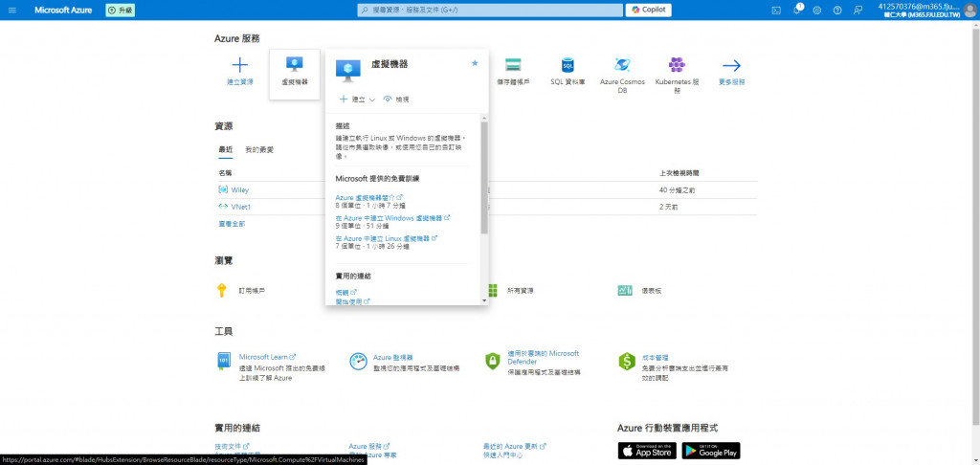Click the popup scrollbar thumb
The image size is (980, 465).
click(483, 178)
